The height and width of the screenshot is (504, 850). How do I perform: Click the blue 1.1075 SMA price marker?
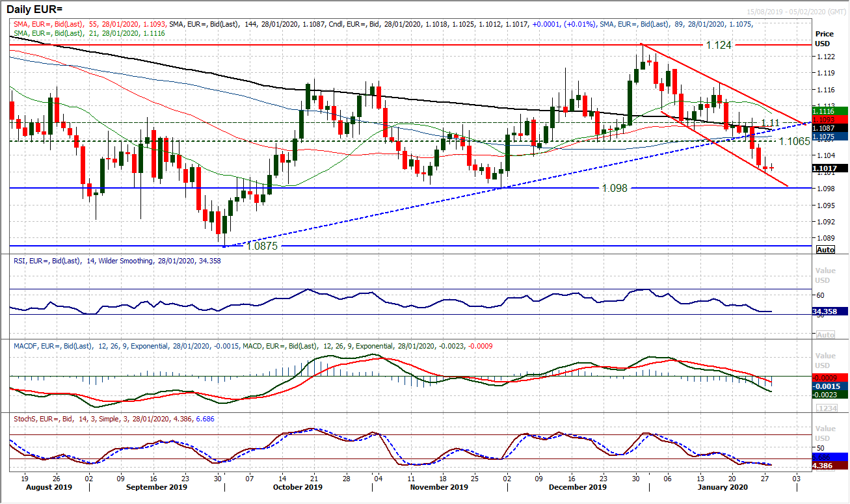(823, 137)
